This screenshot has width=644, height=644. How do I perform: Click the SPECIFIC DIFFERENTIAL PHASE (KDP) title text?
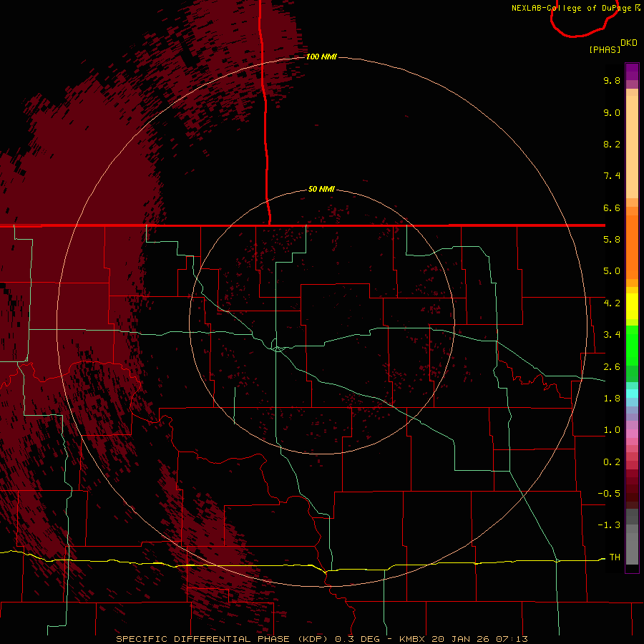[x=222, y=639]
